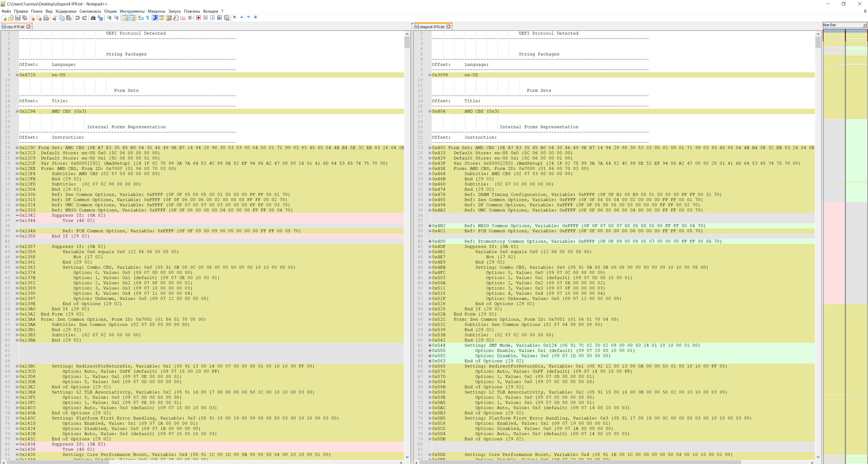Viewport: 868px width, 464px height.
Task: Toggle Word Wrap toolbar button
Action: 141,18
